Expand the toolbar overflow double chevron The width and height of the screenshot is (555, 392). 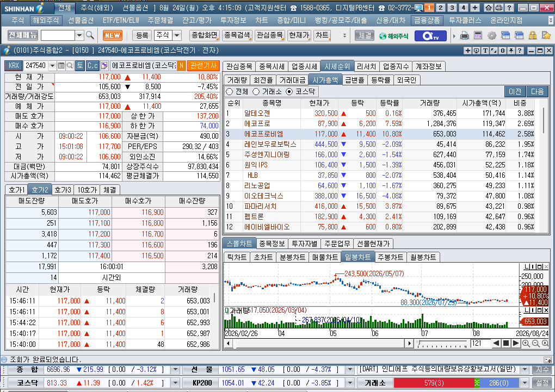click(344, 36)
